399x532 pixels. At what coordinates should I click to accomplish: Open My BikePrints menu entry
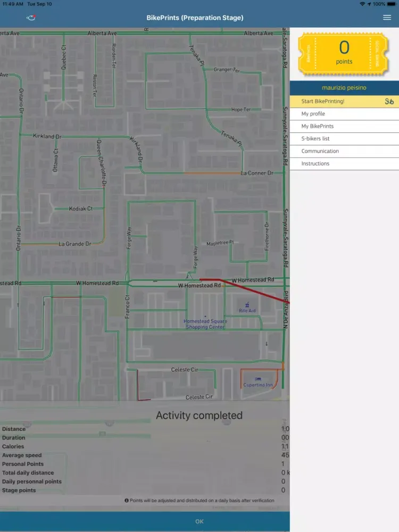[x=344, y=126]
